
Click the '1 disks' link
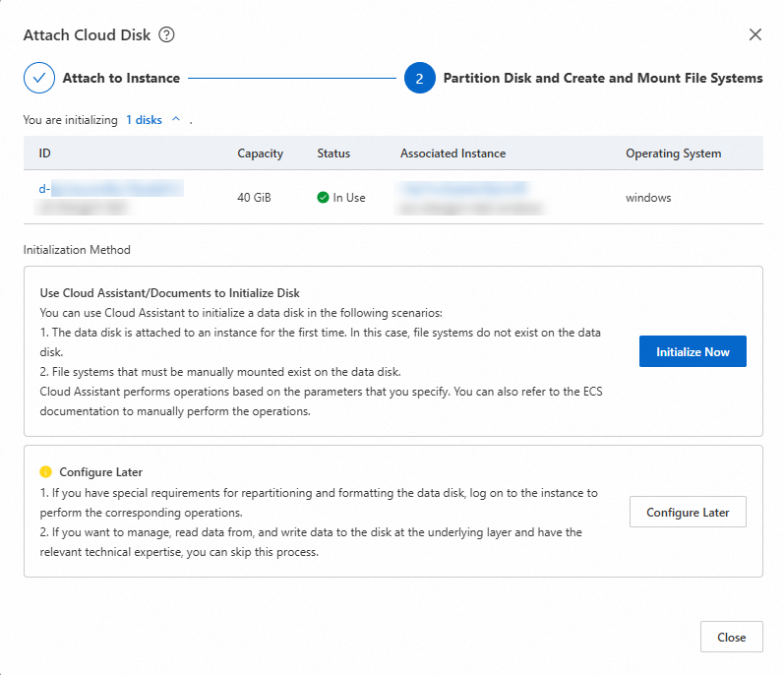[144, 120]
